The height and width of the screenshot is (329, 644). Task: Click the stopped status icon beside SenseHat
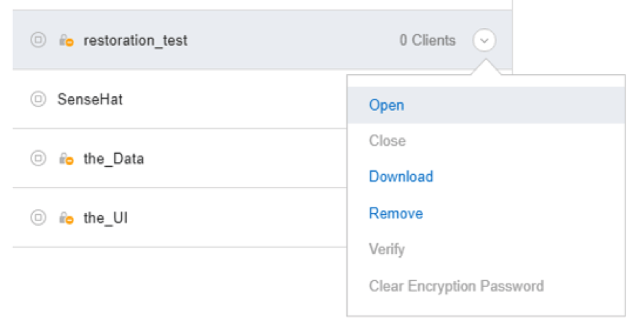(x=38, y=99)
